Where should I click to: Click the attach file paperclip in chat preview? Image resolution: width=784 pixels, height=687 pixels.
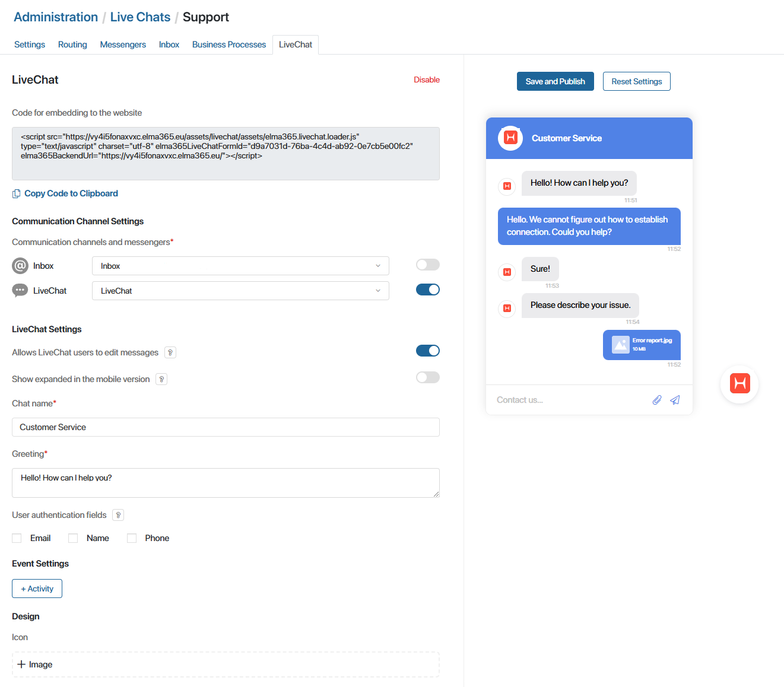tap(657, 400)
